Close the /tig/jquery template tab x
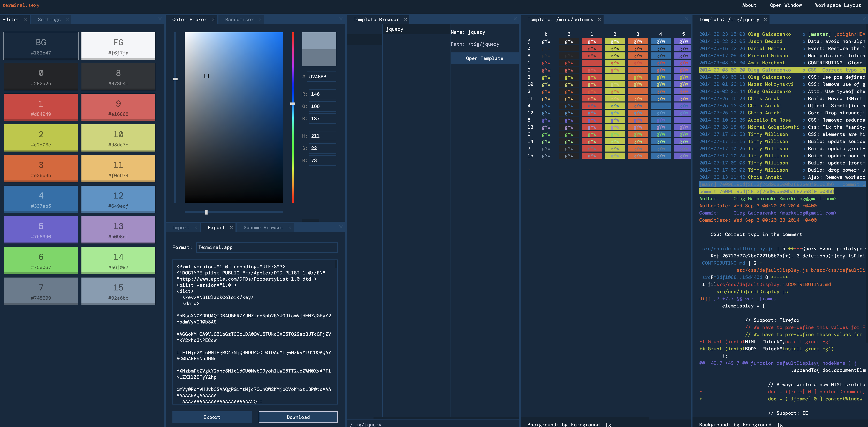The height and width of the screenshot is (427, 868). click(x=766, y=20)
